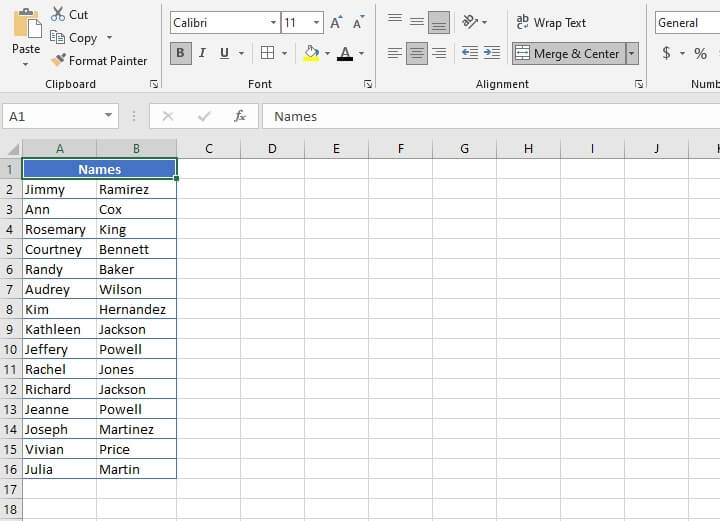
Task: Open Borders dropdown arrow
Action: [x=284, y=53]
